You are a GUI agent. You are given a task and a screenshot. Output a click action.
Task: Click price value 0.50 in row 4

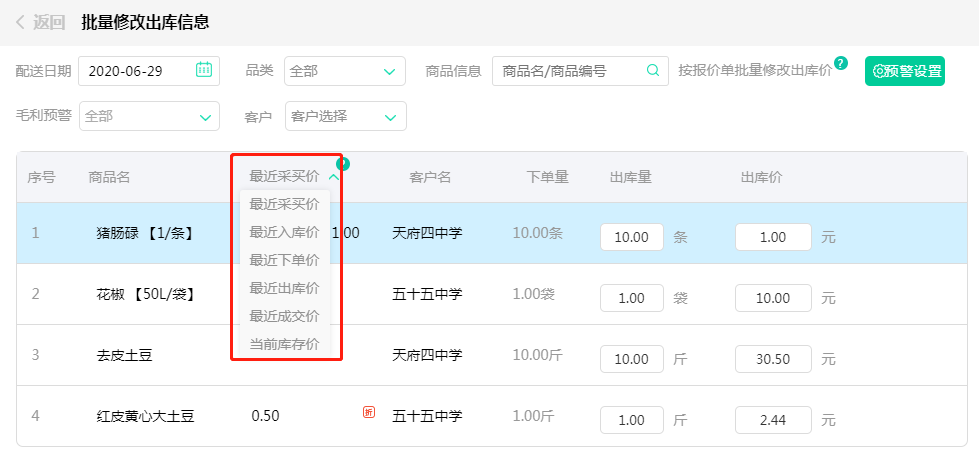(265, 416)
